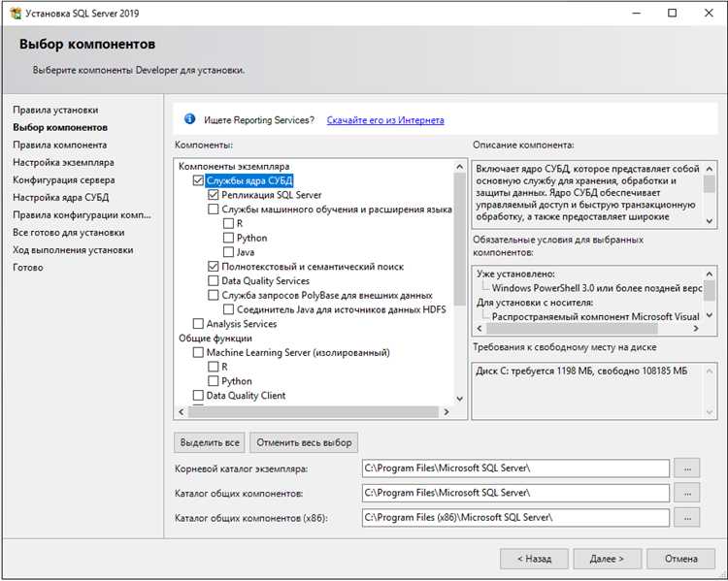The height and width of the screenshot is (581, 728).
Task: Enable Службы машинного обучения и расширения языка
Action: point(214,209)
